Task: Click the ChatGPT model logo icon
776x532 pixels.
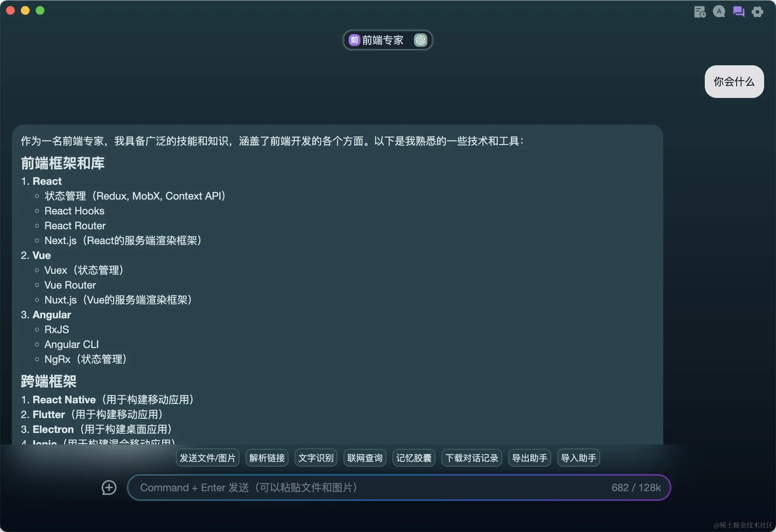Action: [x=420, y=40]
